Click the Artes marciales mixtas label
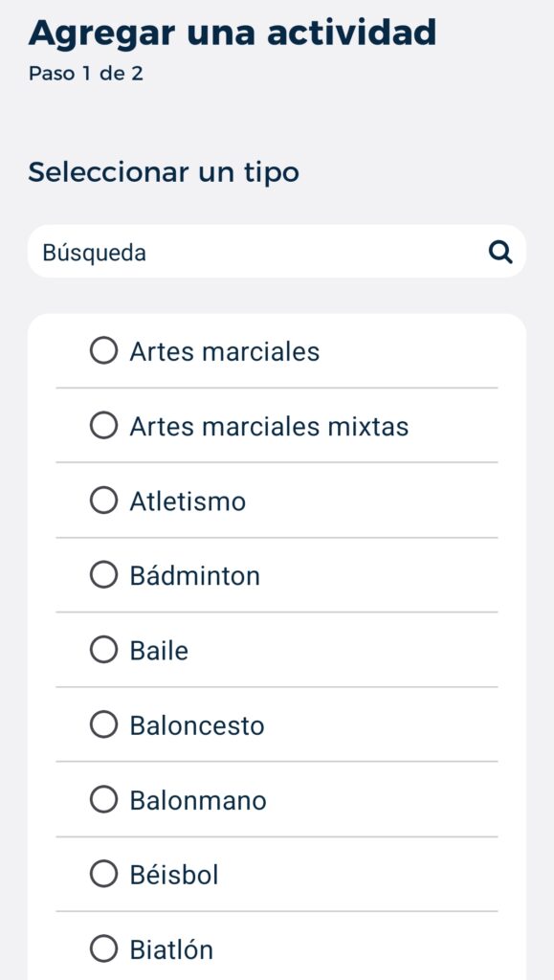This screenshot has width=554, height=980. (x=269, y=427)
